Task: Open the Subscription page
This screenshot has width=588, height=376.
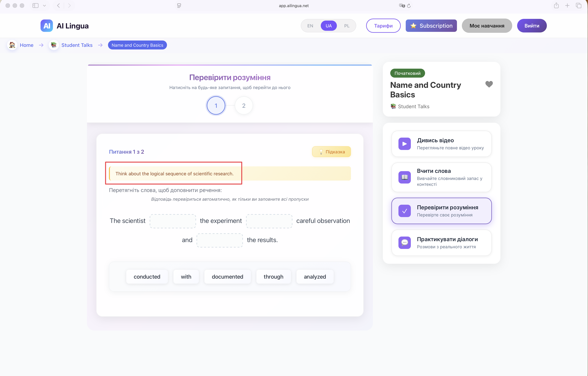Action: [431, 26]
